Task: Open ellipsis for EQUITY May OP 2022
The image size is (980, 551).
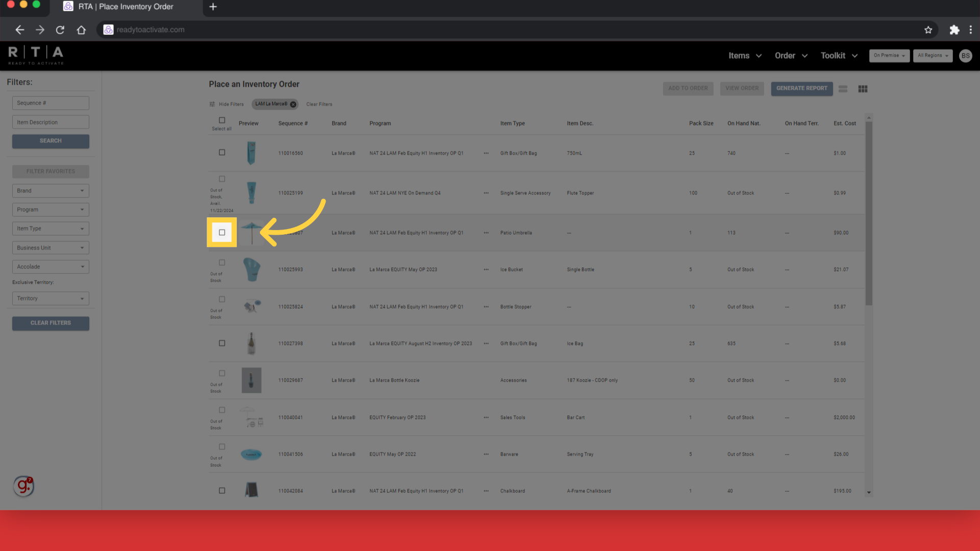Action: click(486, 455)
